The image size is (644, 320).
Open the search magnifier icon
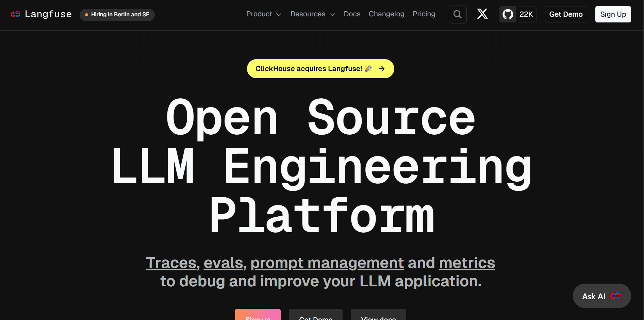click(x=458, y=14)
